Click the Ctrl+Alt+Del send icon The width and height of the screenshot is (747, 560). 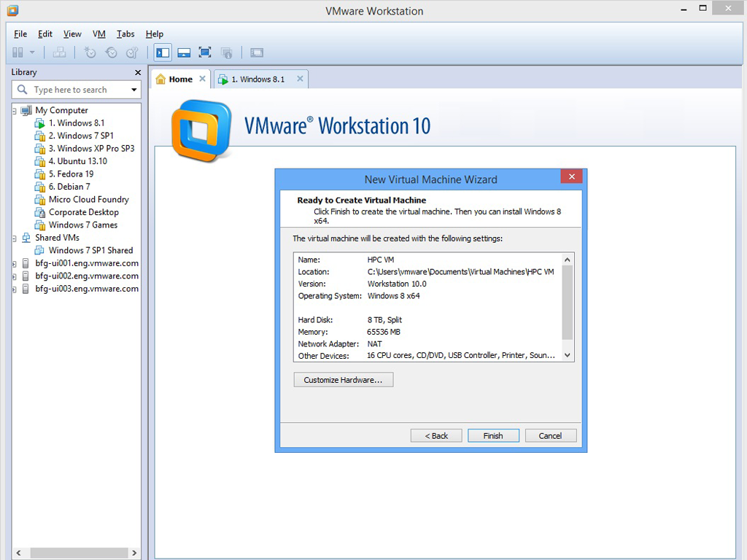60,52
